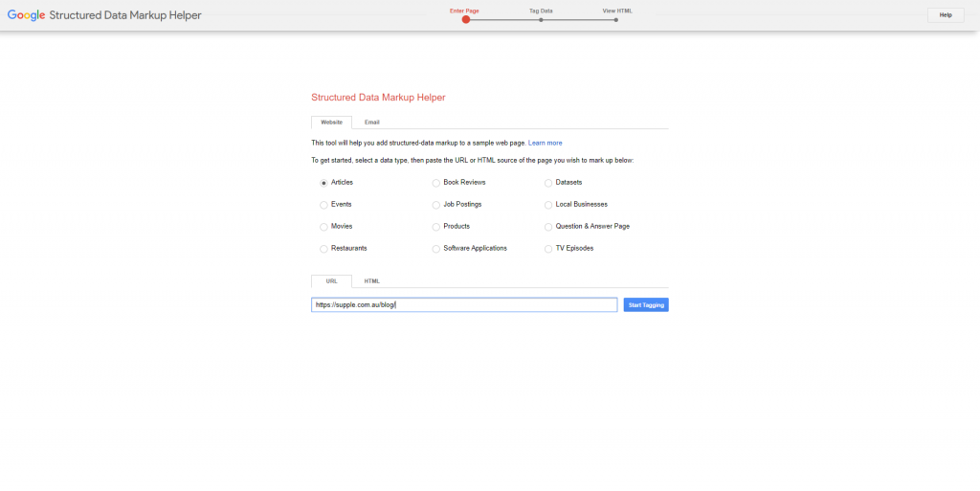The image size is (980, 491).
Task: Choose Software Applications data type
Action: point(436,249)
